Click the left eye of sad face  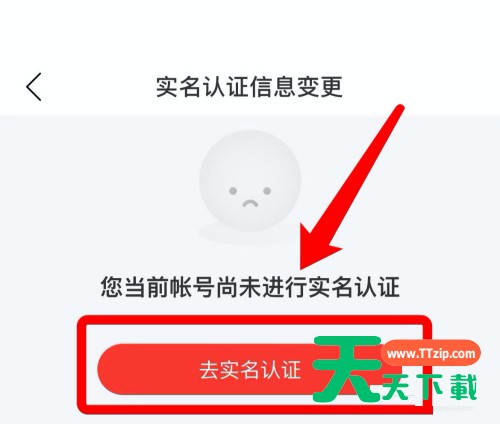point(233,191)
